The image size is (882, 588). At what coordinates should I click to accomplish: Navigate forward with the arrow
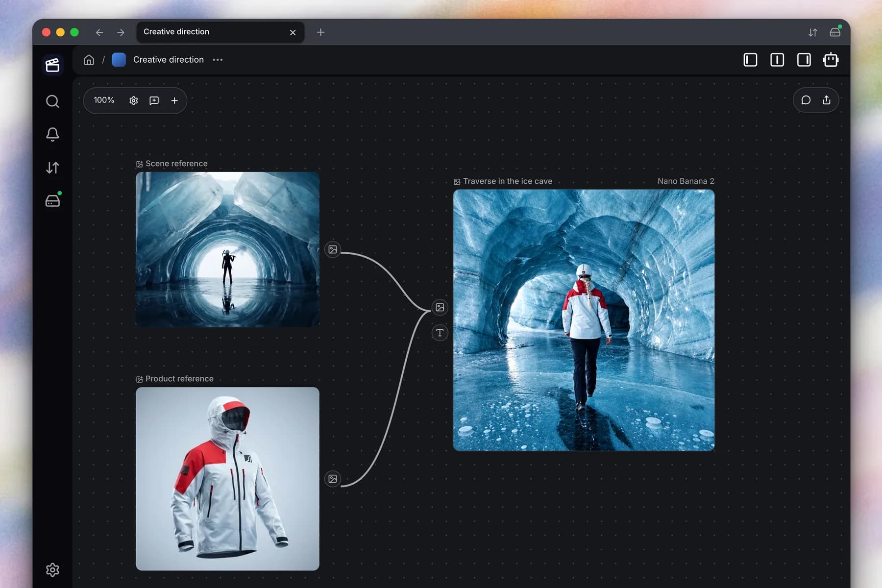[x=121, y=32]
